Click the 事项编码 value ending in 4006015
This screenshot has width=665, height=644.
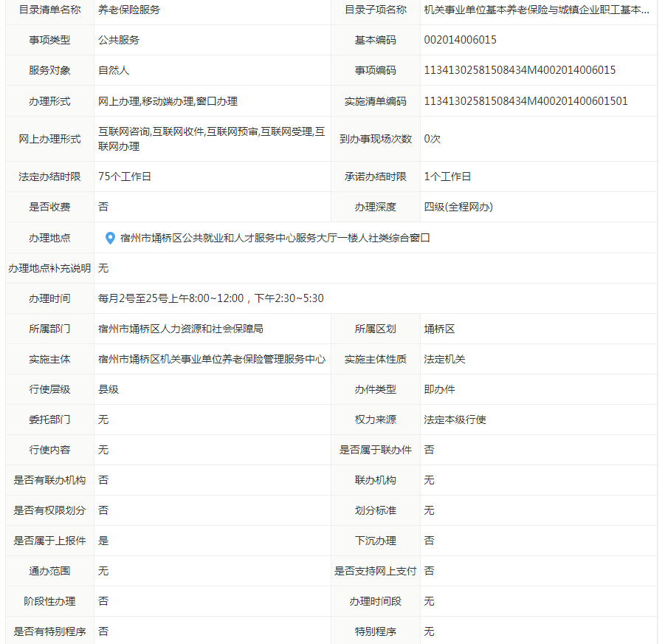[x=520, y=70]
